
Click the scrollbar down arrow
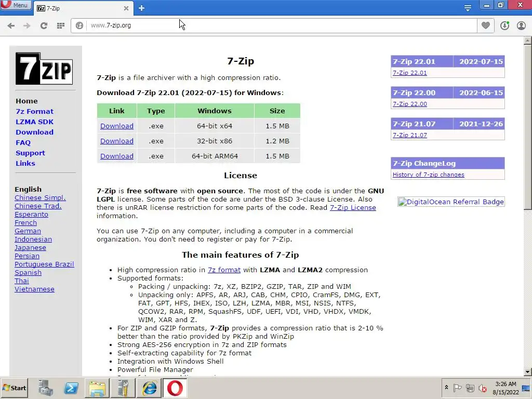coord(527,372)
